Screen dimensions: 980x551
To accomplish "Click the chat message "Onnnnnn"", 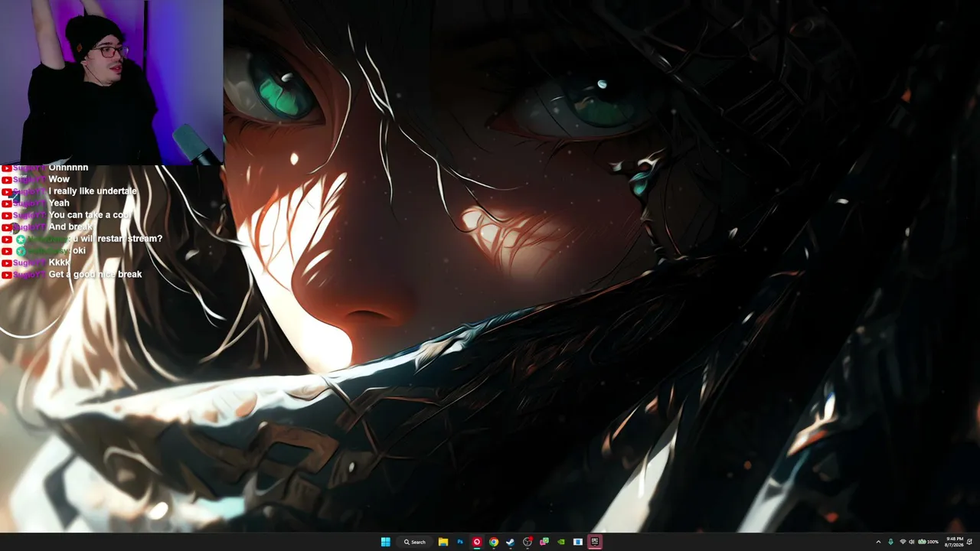I will [x=68, y=168].
